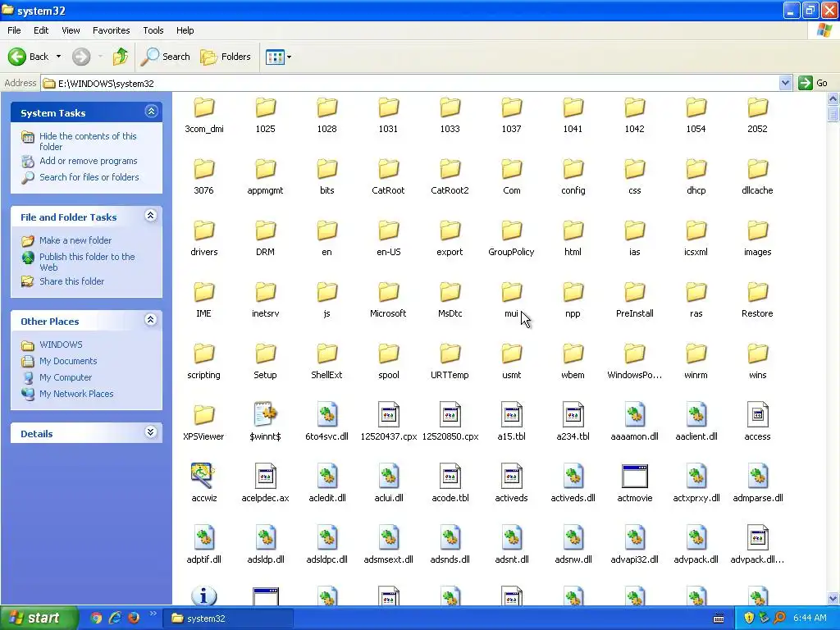Collapse the System Tasks panel
This screenshot has width=840, height=630.
(x=151, y=112)
